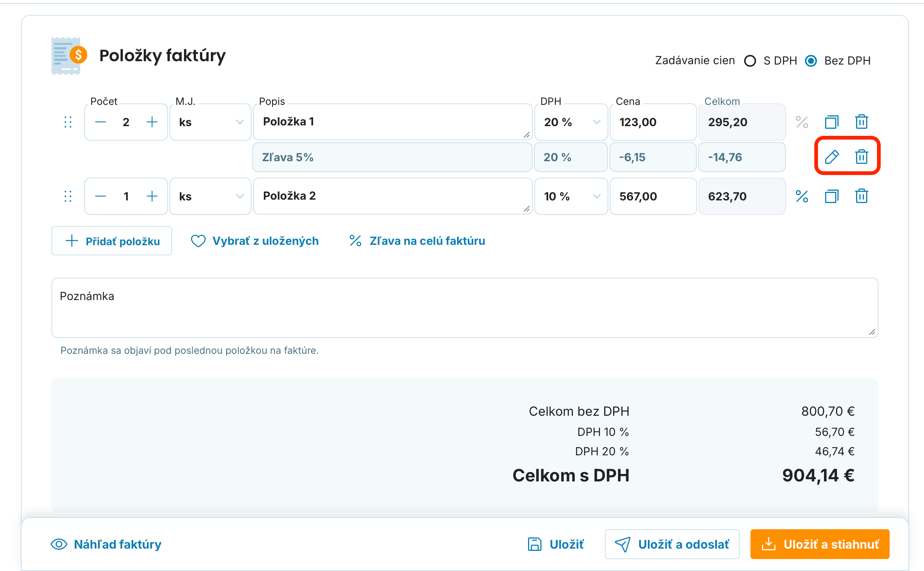
Task: Delete the Zľava 5% discount row
Action: click(x=861, y=156)
